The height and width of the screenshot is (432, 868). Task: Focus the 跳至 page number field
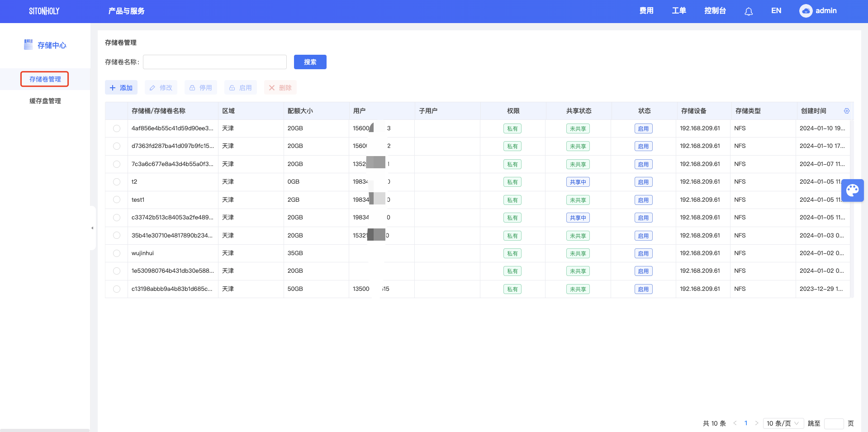point(834,423)
